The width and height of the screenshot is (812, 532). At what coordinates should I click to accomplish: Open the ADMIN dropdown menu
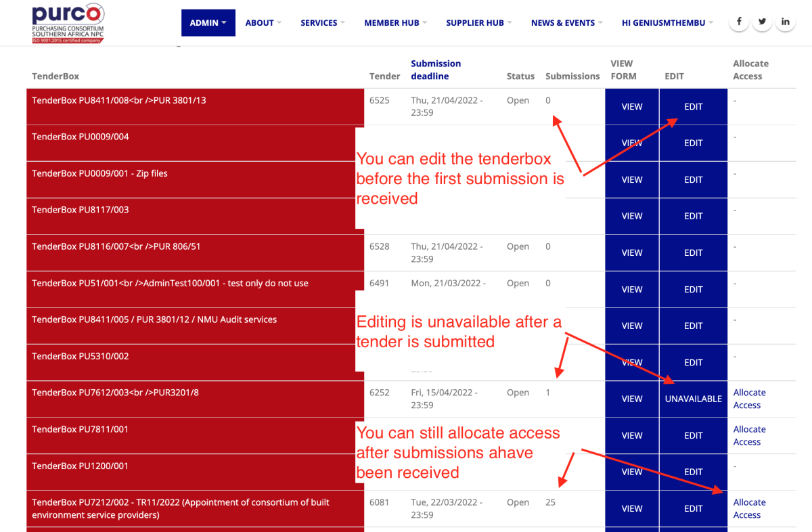tap(208, 23)
